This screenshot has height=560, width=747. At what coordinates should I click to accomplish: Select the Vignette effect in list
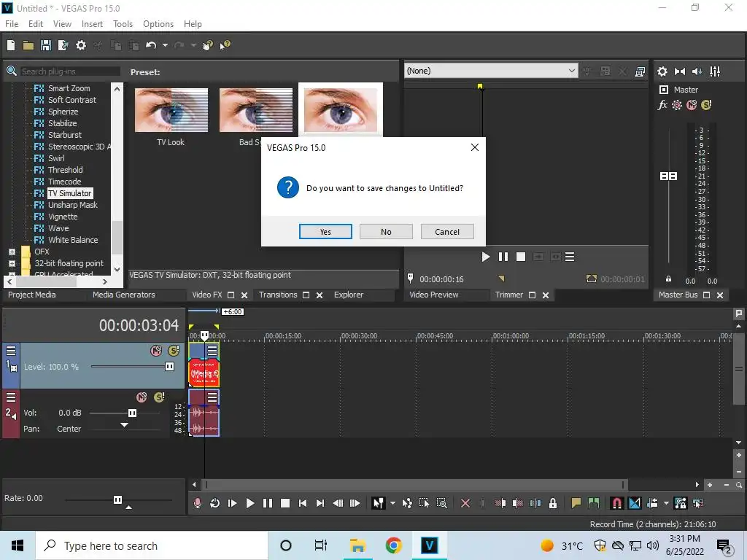(x=63, y=217)
